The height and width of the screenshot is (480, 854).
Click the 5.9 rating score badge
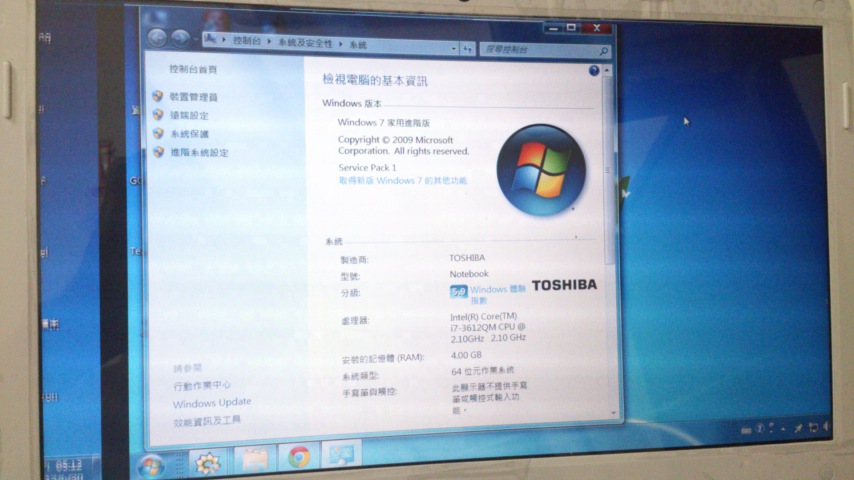pos(458,292)
